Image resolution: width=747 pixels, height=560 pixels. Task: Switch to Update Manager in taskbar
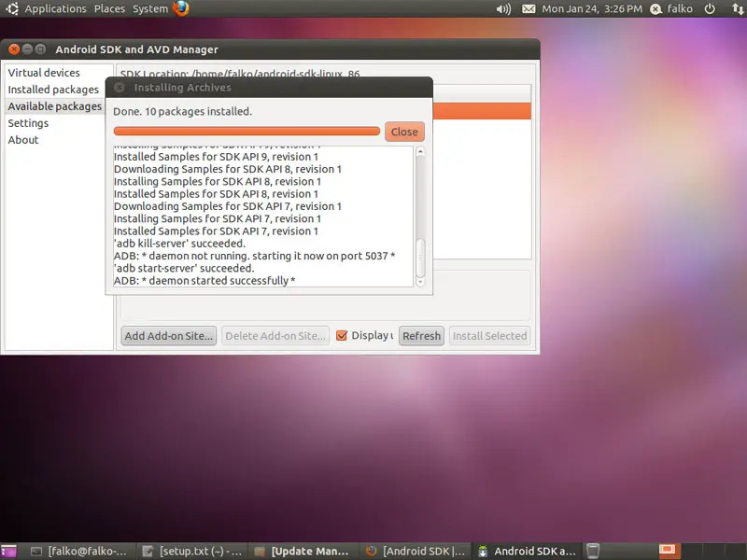tap(303, 551)
